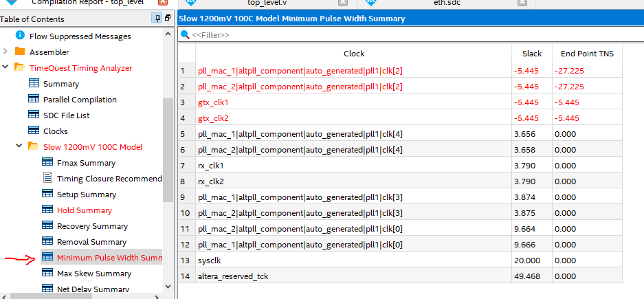Click the Flow Suppressed Messages info icon

pyautogui.click(x=20, y=36)
